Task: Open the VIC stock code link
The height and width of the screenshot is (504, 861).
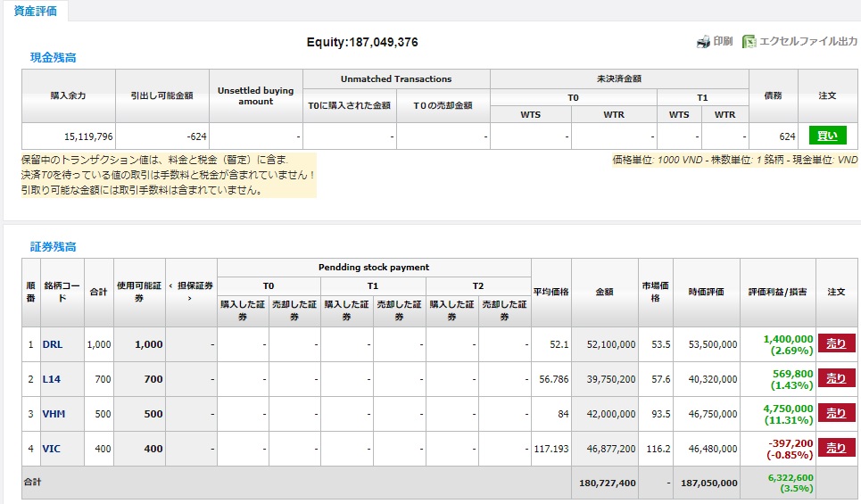Action: pos(52,449)
